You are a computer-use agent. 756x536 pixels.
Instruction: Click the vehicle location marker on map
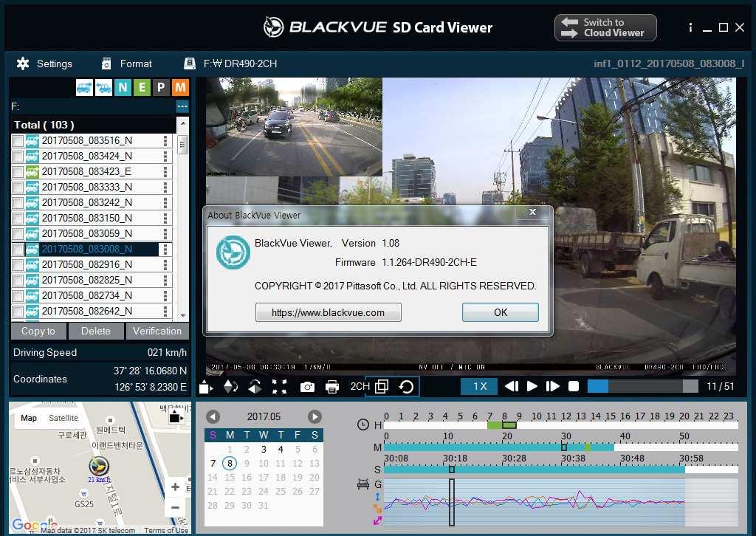pos(99,466)
